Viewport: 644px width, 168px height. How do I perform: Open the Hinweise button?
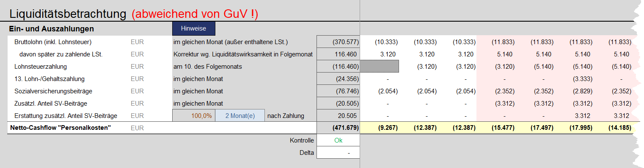(193, 28)
